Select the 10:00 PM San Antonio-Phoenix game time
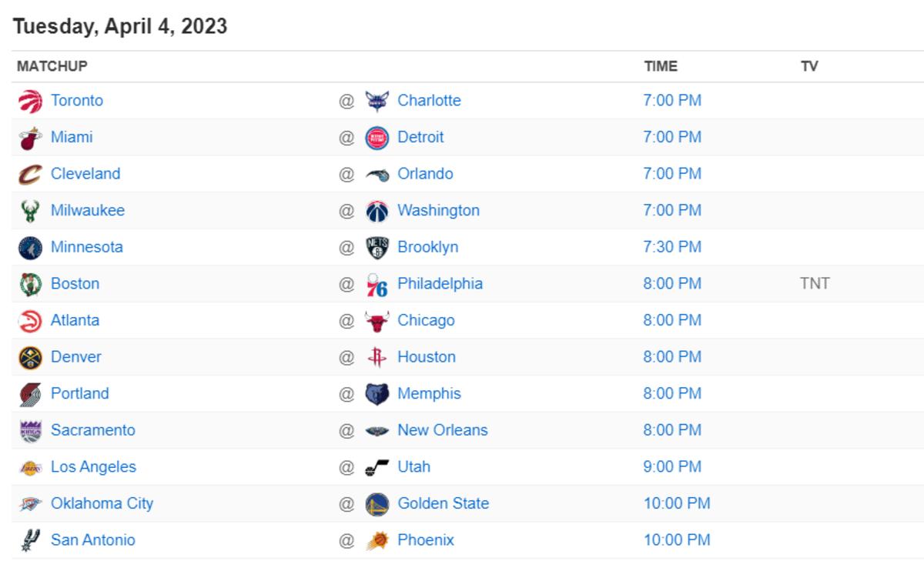 tap(676, 540)
